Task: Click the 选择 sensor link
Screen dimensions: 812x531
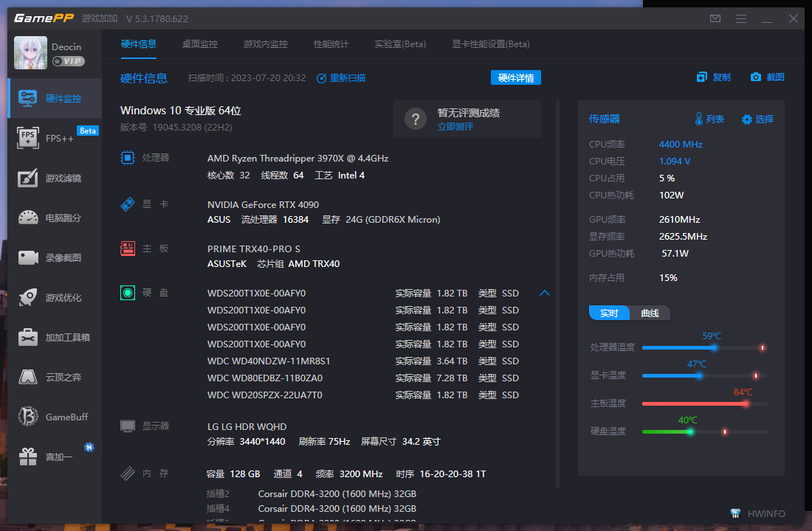Action: (764, 119)
